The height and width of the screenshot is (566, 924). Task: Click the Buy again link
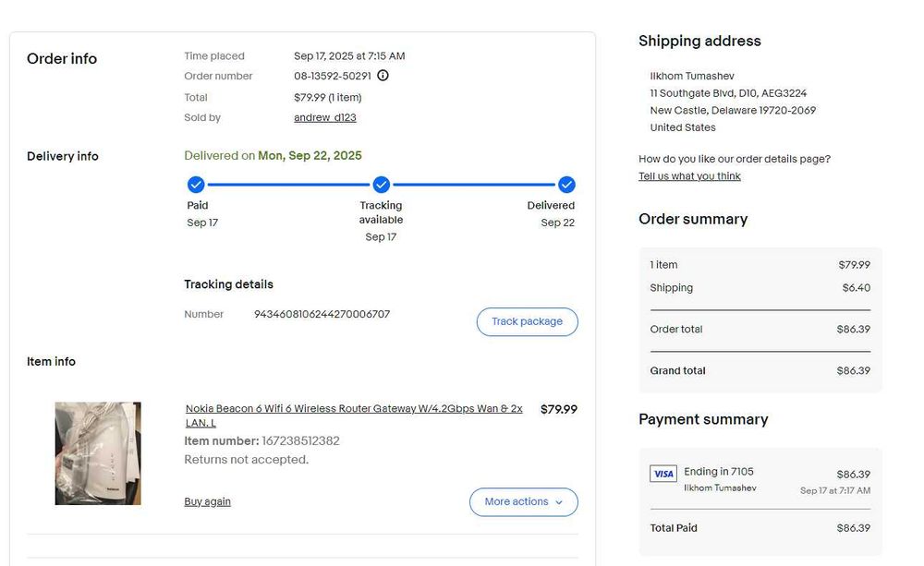208,501
